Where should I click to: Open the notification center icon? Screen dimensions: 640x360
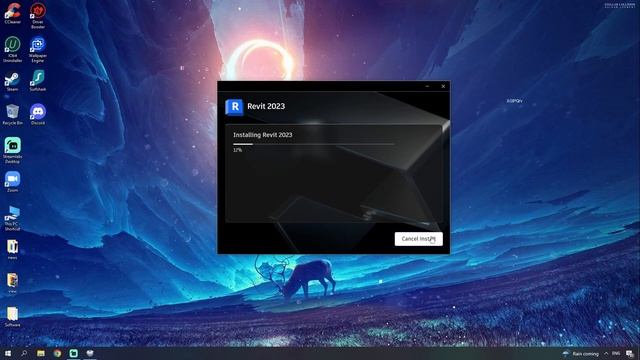[630, 353]
